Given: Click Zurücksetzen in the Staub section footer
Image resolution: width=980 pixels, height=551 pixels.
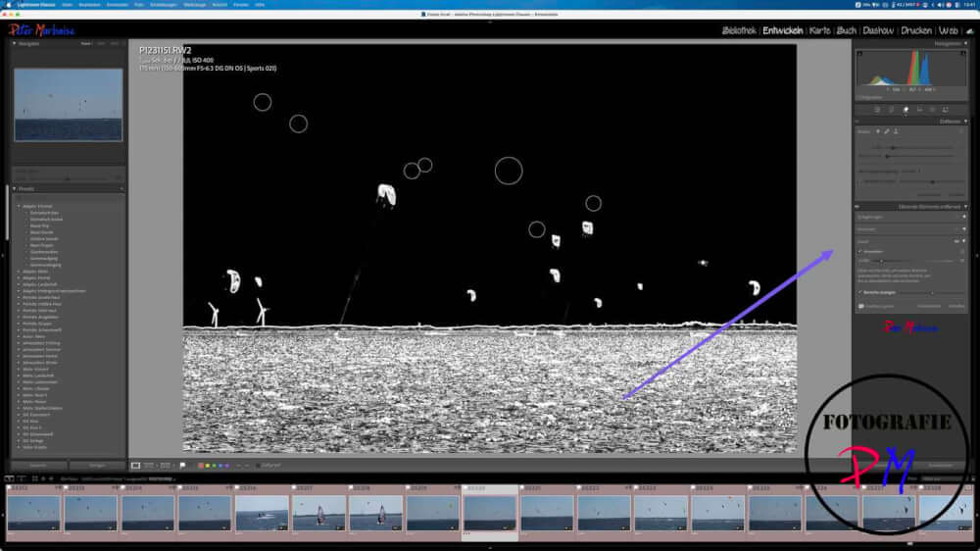Looking at the screenshot, I should (929, 307).
